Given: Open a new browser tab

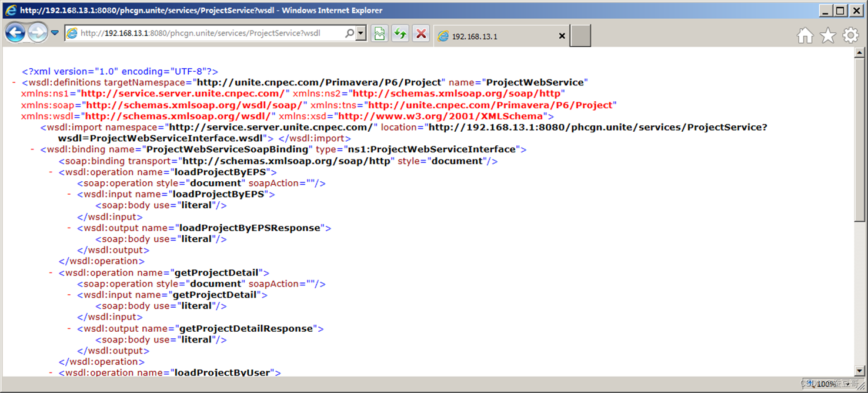Looking at the screenshot, I should (580, 35).
